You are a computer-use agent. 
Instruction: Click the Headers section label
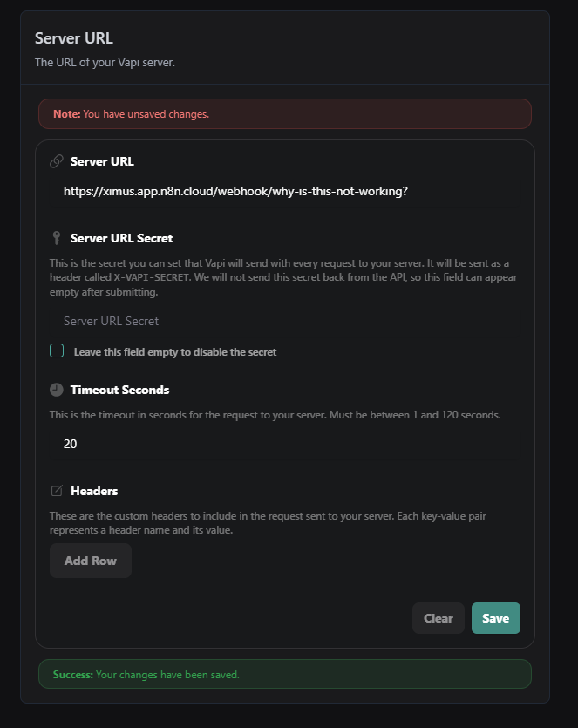click(96, 490)
